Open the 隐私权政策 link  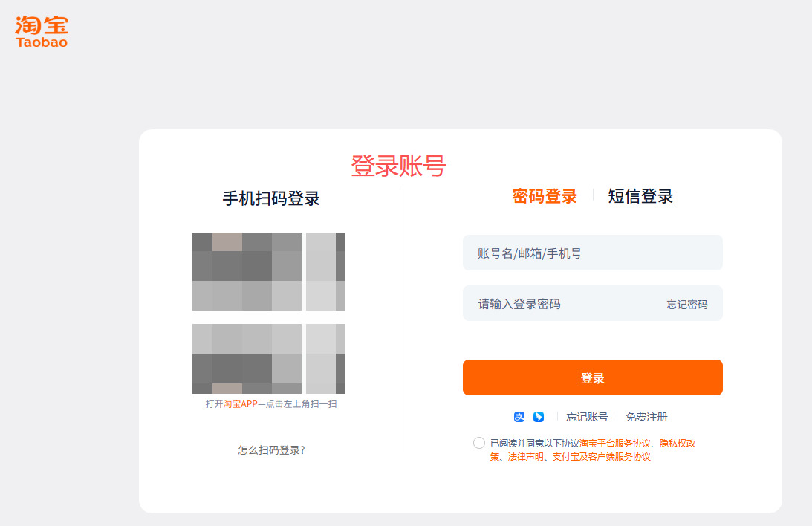[593, 450]
